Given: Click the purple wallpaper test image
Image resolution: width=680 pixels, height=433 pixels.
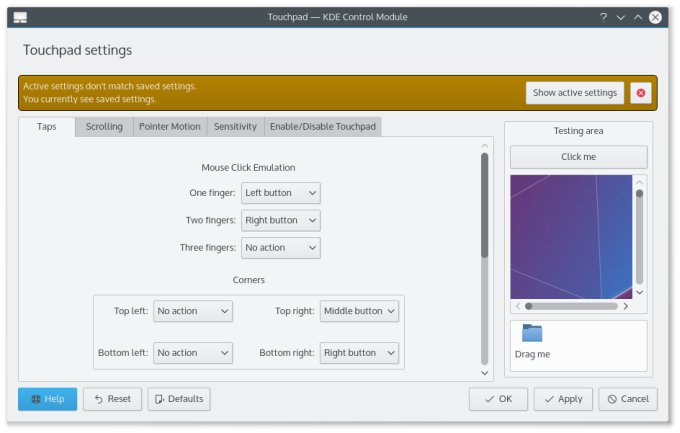Looking at the screenshot, I should point(571,237).
